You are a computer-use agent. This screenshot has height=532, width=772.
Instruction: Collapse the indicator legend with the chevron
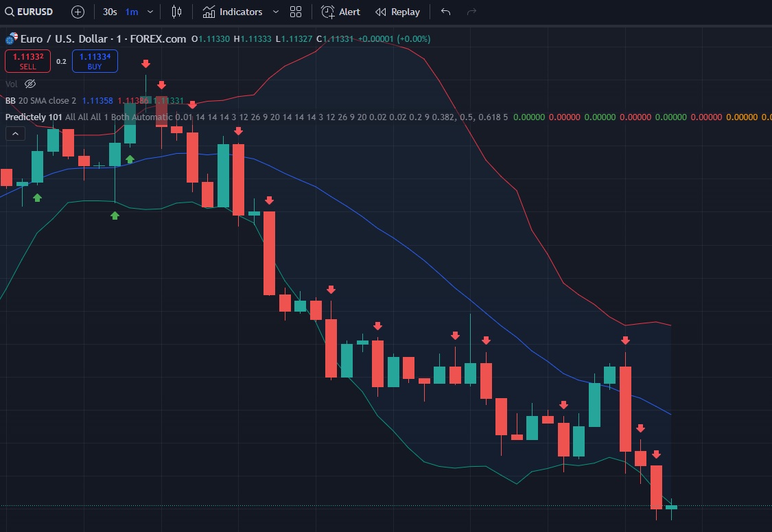point(15,133)
